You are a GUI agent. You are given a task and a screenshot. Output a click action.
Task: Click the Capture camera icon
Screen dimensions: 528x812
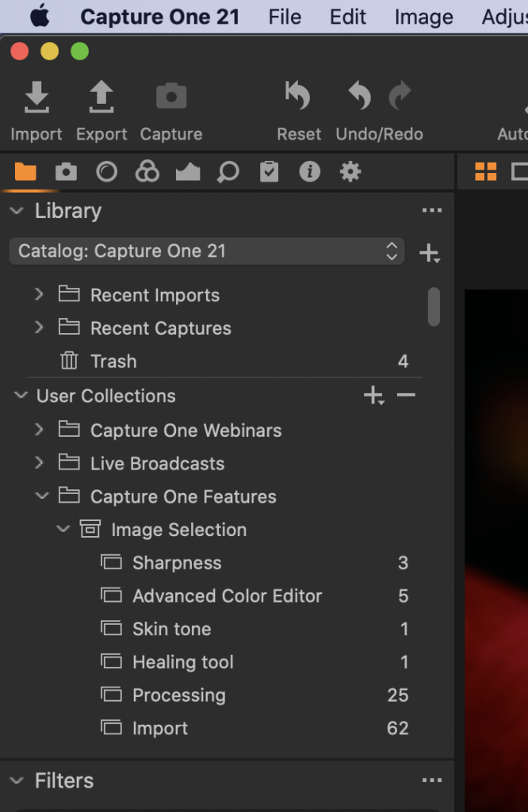[171, 96]
